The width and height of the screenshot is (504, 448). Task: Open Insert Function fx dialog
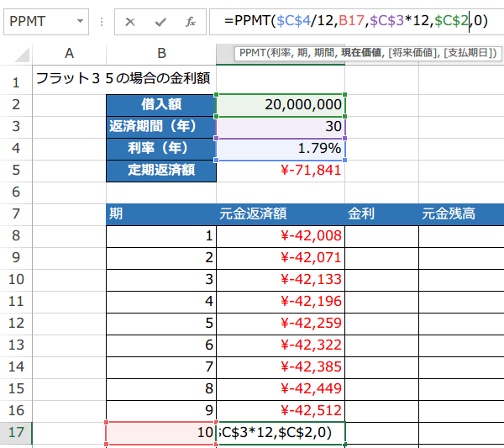(191, 21)
